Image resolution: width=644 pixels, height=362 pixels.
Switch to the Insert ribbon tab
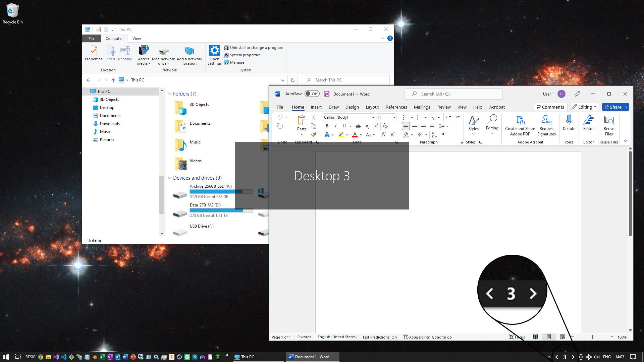tap(316, 107)
